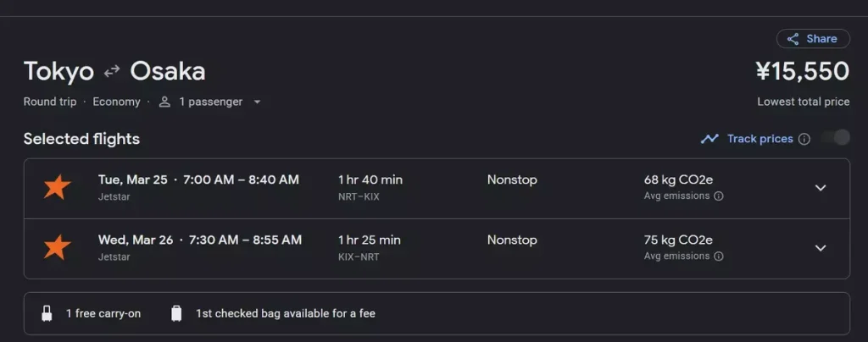
Task: Click the Track prices info icon
Action: click(804, 139)
